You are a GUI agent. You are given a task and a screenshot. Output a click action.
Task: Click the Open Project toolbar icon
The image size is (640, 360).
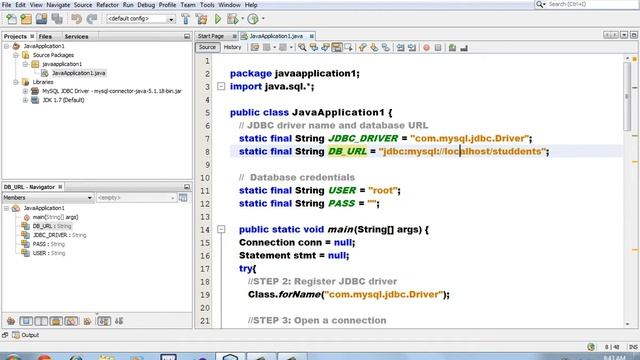pos(41,19)
